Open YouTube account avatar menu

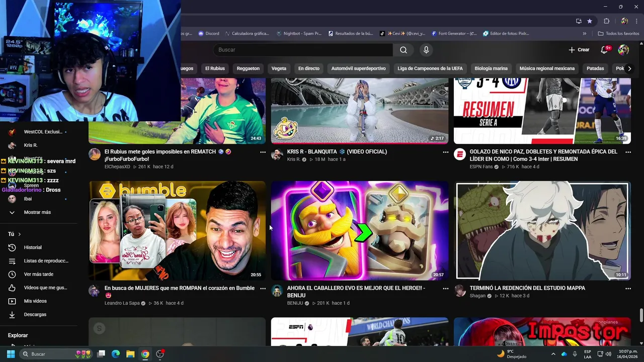(x=623, y=50)
